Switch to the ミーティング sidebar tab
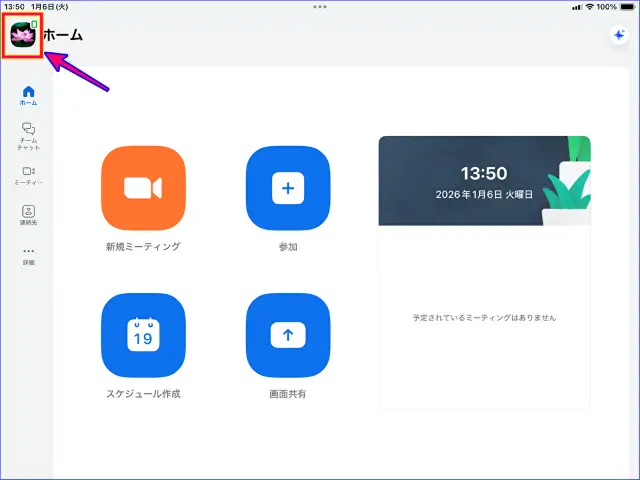Screen dimensions: 640x480 (29, 176)
